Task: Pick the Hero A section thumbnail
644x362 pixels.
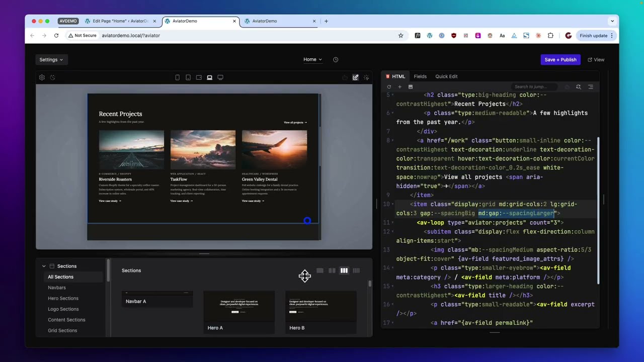Action: click(239, 312)
